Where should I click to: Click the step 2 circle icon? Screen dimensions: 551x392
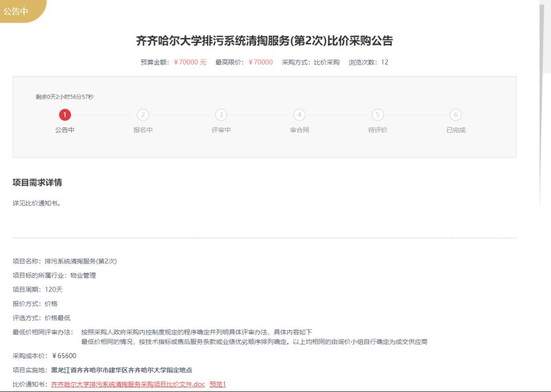[143, 115]
